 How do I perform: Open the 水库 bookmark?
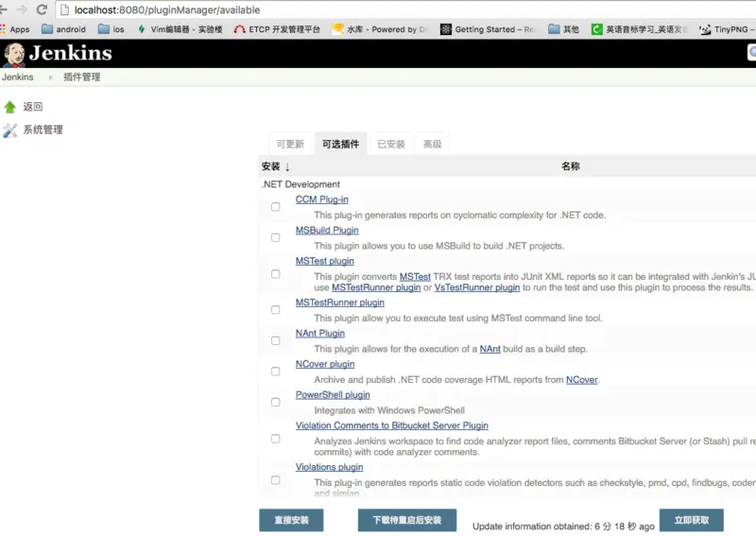pyautogui.click(x=380, y=29)
